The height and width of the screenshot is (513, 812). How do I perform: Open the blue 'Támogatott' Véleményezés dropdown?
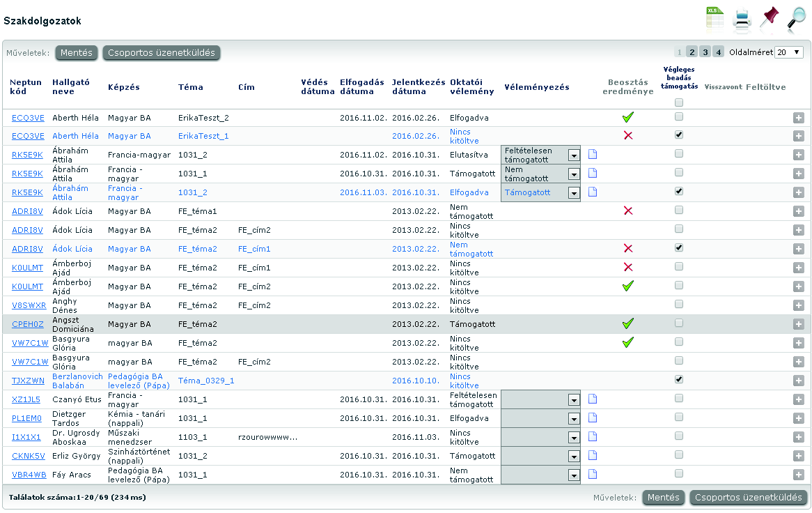(540, 192)
